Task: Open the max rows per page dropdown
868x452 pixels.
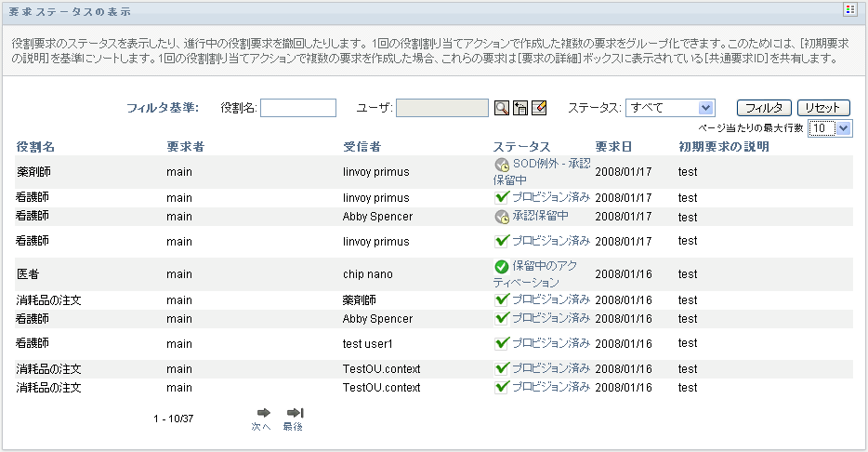Action: point(830,128)
